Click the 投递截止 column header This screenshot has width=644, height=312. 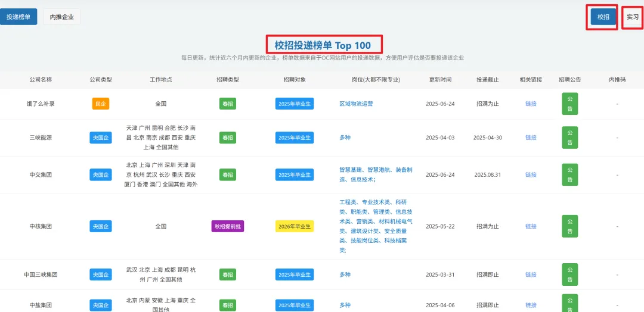(488, 80)
